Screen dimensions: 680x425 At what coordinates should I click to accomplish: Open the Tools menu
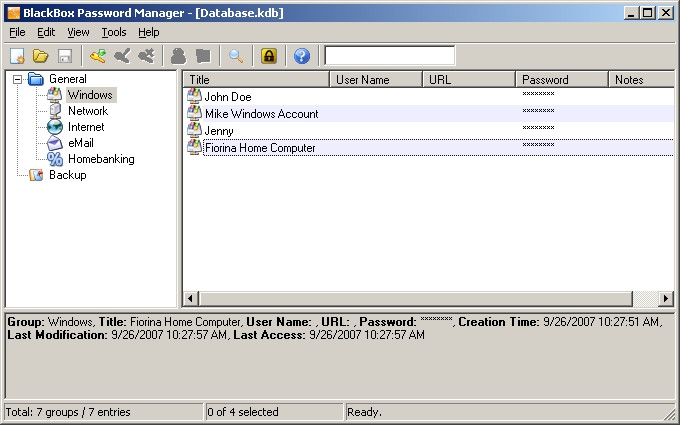point(114,33)
